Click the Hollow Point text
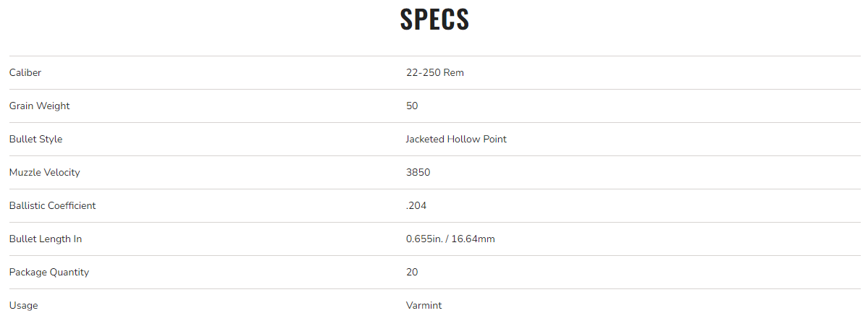Viewport: 868px width, 321px height. (476, 139)
